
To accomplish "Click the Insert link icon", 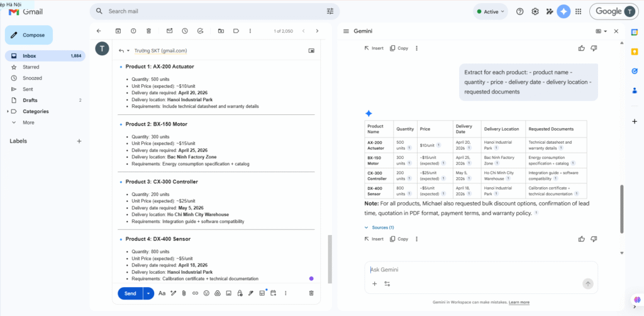I will [195, 293].
